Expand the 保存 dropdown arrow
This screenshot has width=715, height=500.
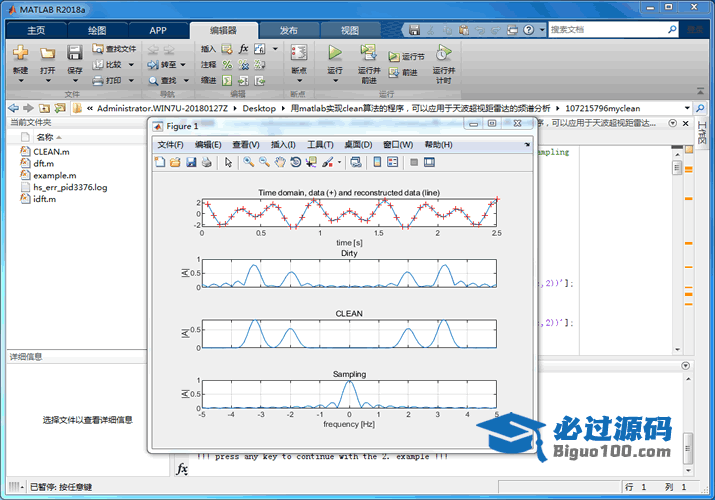click(75, 81)
